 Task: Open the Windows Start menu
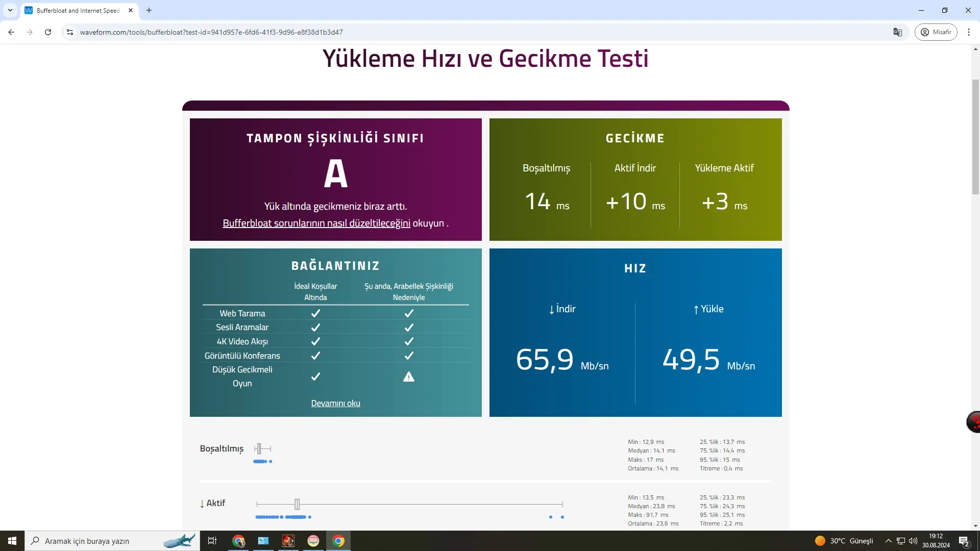(x=12, y=541)
